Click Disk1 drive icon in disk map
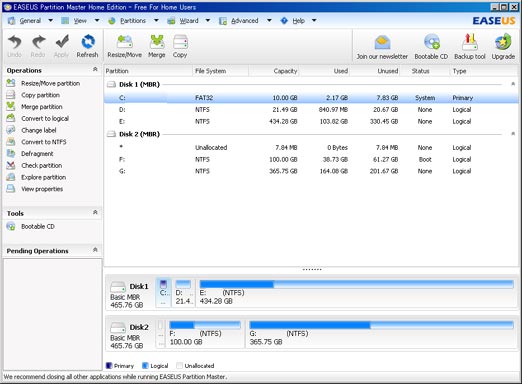Screen dimensions: 522x384 pyautogui.click(x=117, y=287)
